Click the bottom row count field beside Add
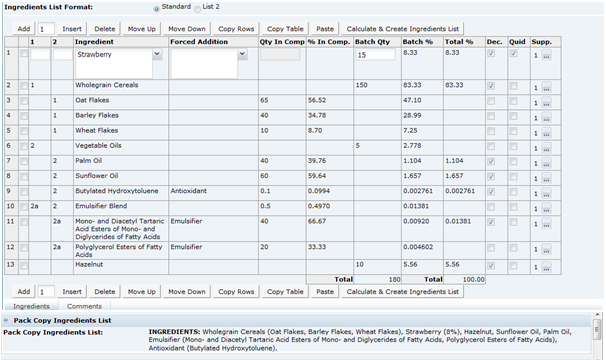This screenshot has width=606, height=360. tap(46, 292)
